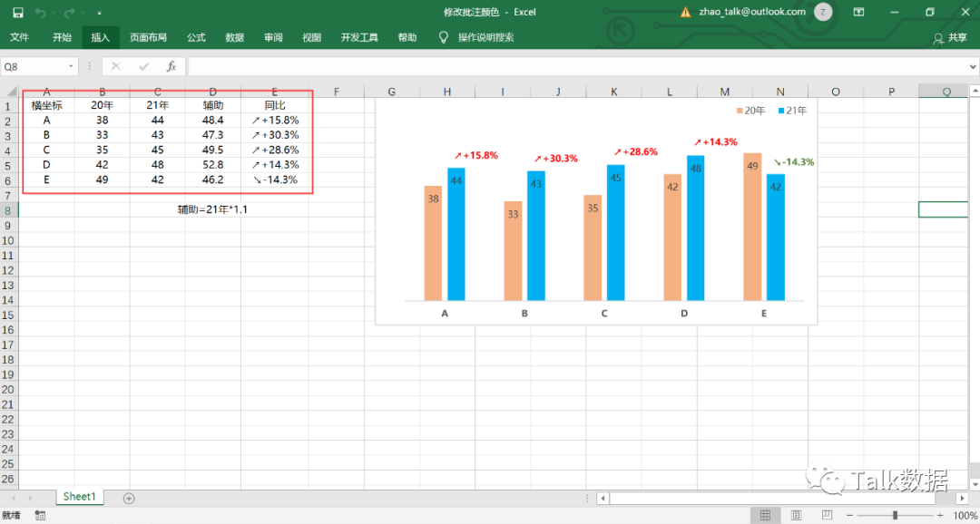
Task: Toggle the 21年 series legend entry
Action: pos(791,110)
